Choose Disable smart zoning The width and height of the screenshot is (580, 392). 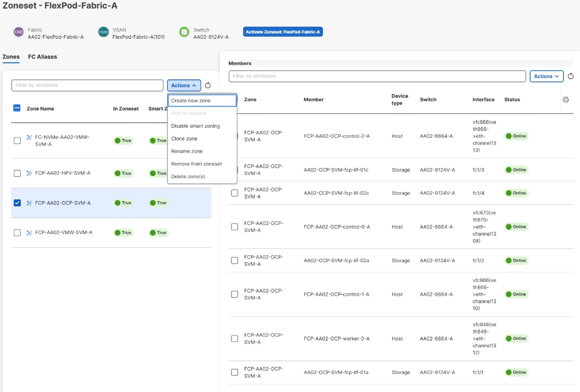tap(202, 126)
